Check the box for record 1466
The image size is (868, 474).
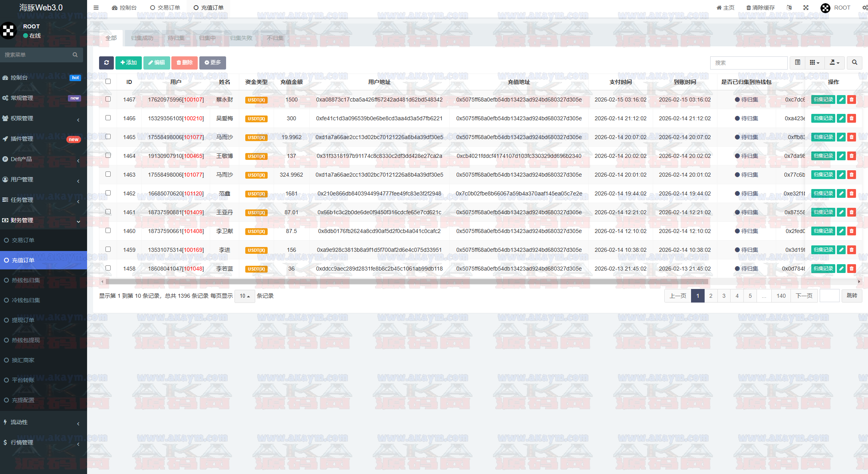pyautogui.click(x=108, y=118)
